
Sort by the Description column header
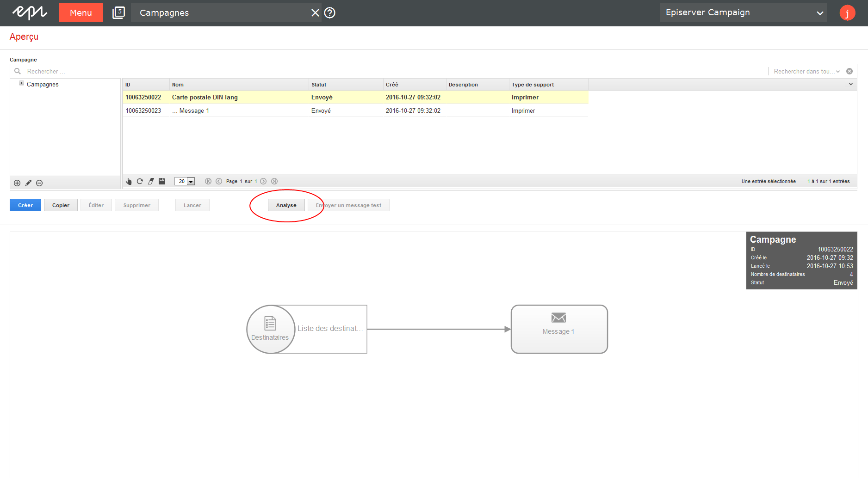point(477,85)
